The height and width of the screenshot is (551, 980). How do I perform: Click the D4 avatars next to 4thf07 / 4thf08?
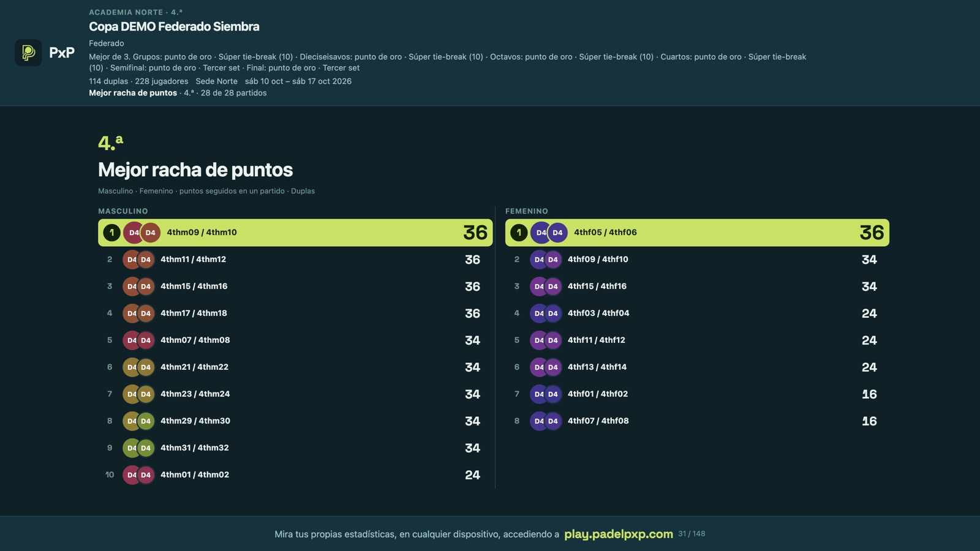[546, 421]
